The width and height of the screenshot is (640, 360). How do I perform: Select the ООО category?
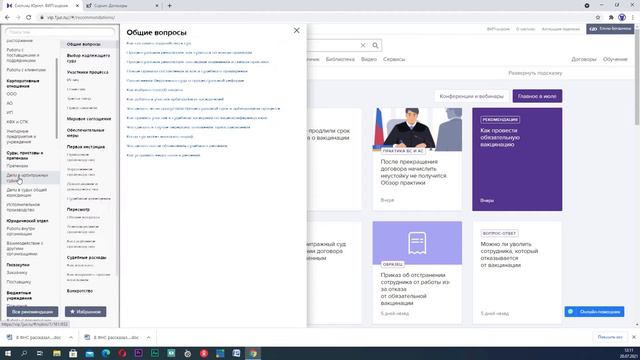click(11, 94)
